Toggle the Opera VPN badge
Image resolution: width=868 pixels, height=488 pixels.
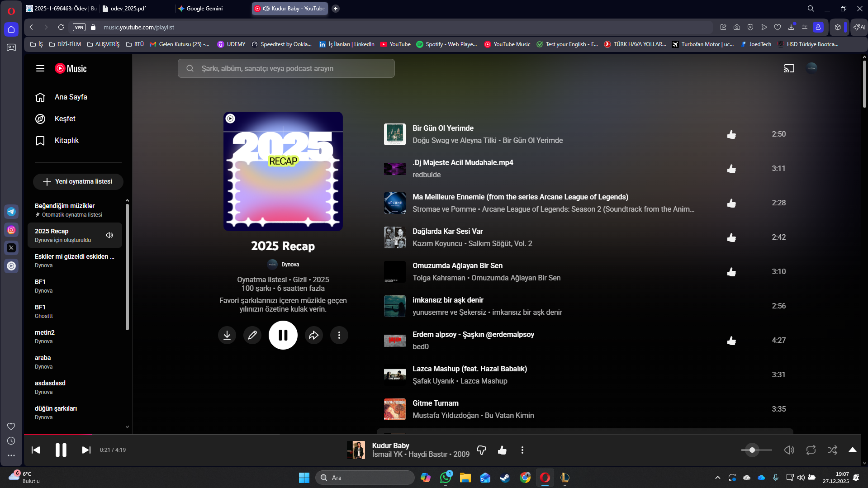point(79,27)
